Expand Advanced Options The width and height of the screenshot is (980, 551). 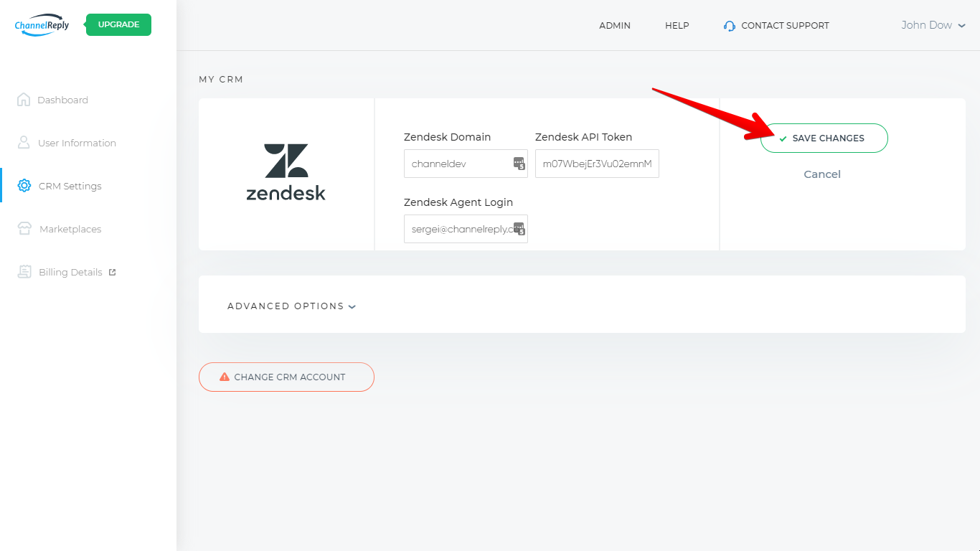point(292,306)
